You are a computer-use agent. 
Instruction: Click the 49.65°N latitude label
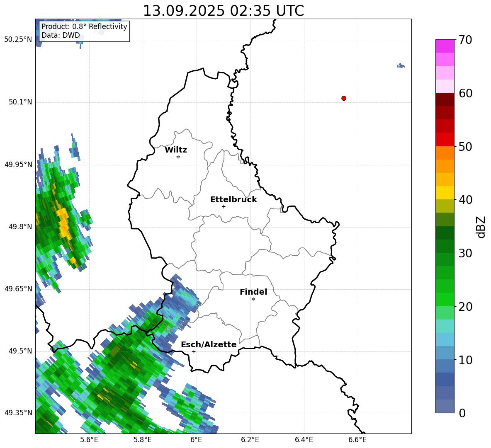pos(18,288)
